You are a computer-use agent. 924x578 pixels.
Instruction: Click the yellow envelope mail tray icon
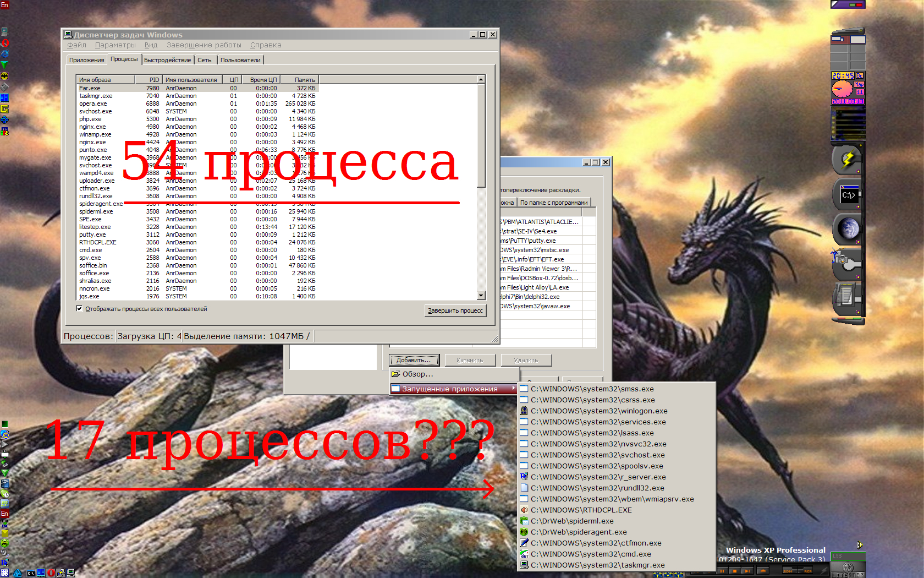tap(5, 533)
